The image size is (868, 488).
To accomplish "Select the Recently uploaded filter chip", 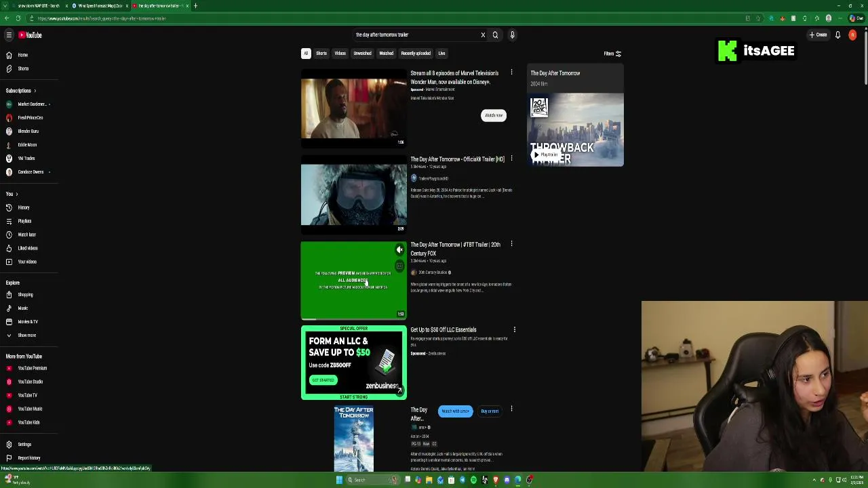I will click(416, 54).
